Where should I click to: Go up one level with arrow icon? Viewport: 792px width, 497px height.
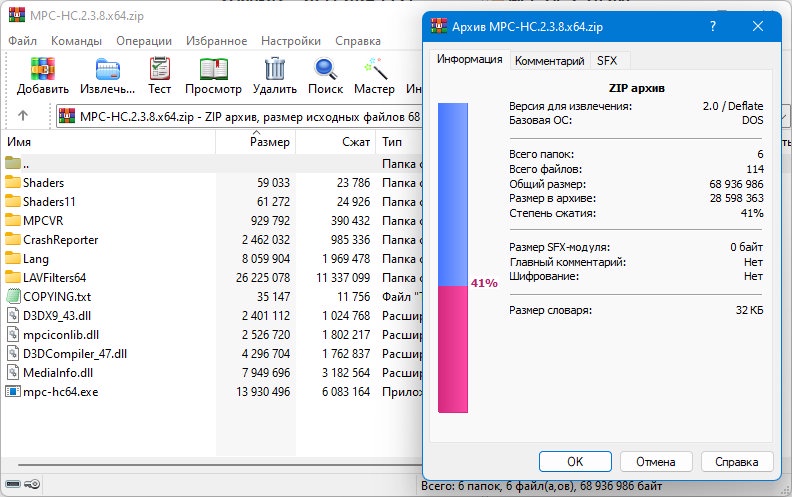pos(23,116)
